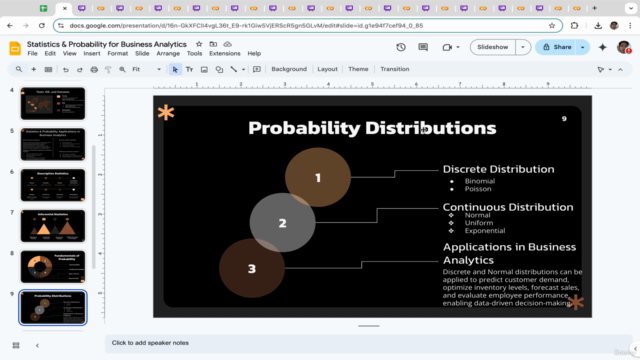Select slide 7 Inferential Statistics thumbnail
Viewport: 640px width, 360px height.
coord(53,226)
